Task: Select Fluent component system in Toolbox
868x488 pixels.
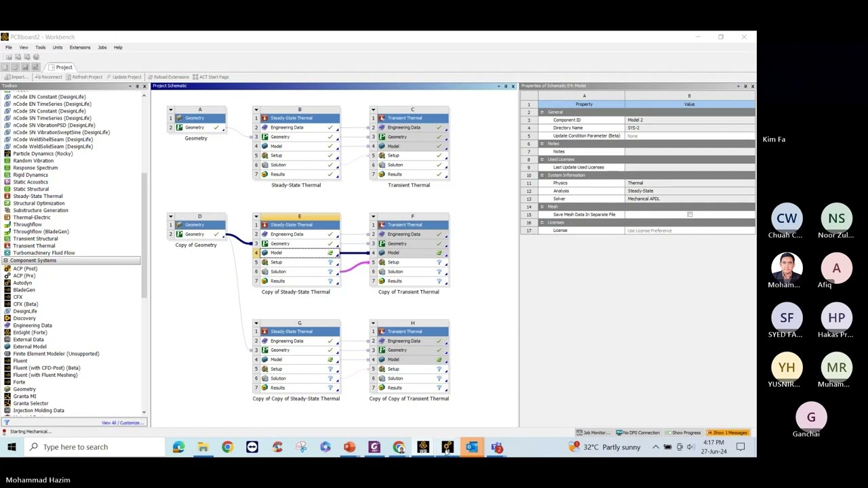Action: tap(20, 361)
